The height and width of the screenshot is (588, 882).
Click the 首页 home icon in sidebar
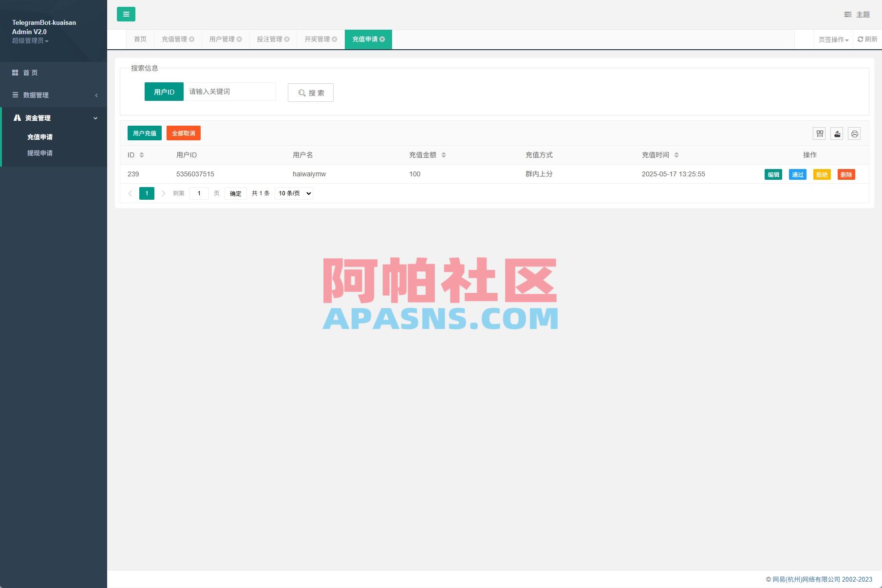[15, 72]
